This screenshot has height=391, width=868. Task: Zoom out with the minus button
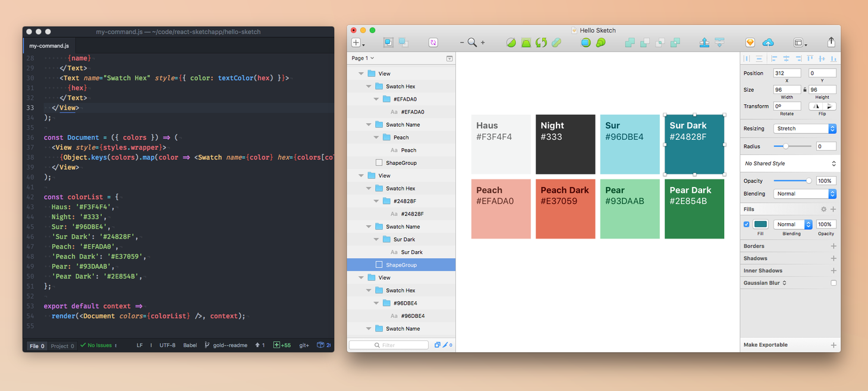(x=462, y=43)
